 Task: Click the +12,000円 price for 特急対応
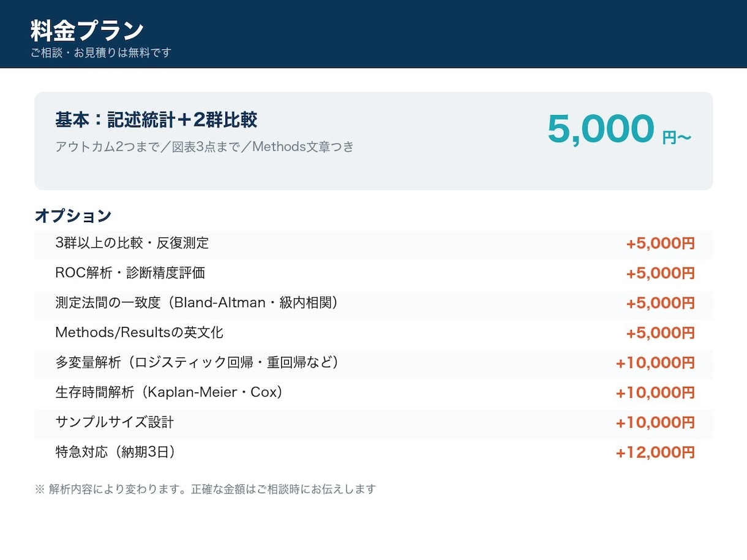[655, 454]
